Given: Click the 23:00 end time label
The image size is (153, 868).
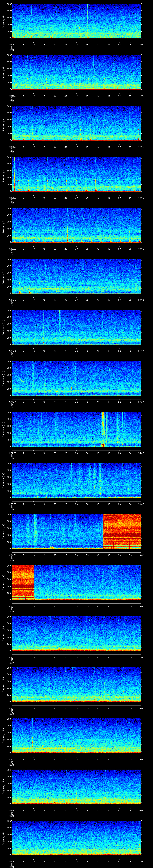Looking at the screenshot, I should [x=141, y=453].
